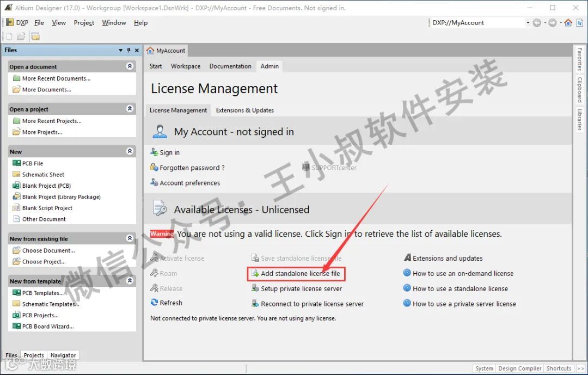The image size is (588, 375).
Task: Click the Schematic Sheet icon
Action: pyautogui.click(x=16, y=174)
